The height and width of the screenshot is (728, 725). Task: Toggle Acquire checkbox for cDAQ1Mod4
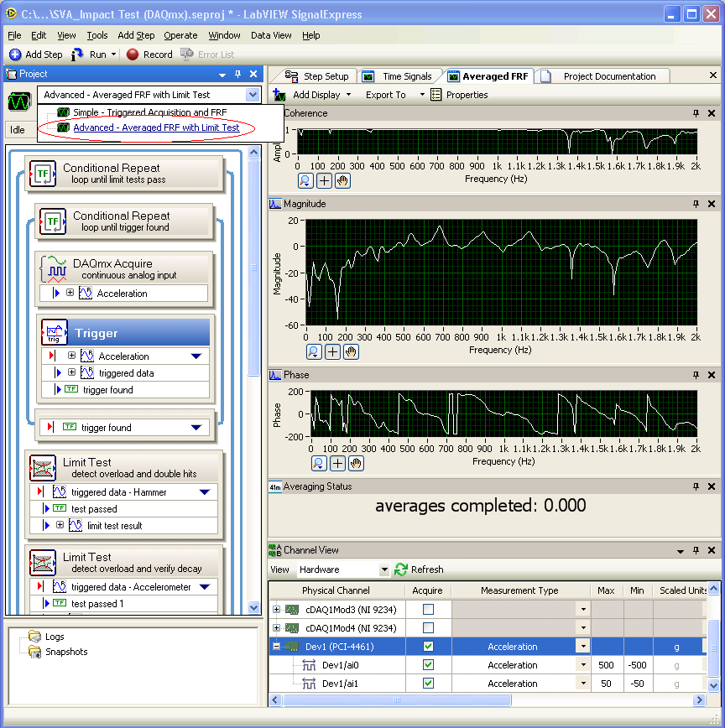(x=428, y=627)
